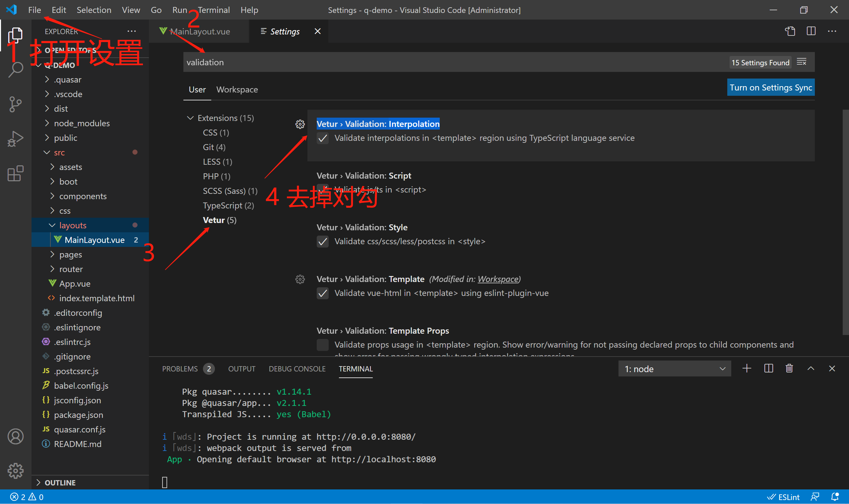Screen dimensions: 849x504
Task: Open the Search view icon
Action: [15, 70]
